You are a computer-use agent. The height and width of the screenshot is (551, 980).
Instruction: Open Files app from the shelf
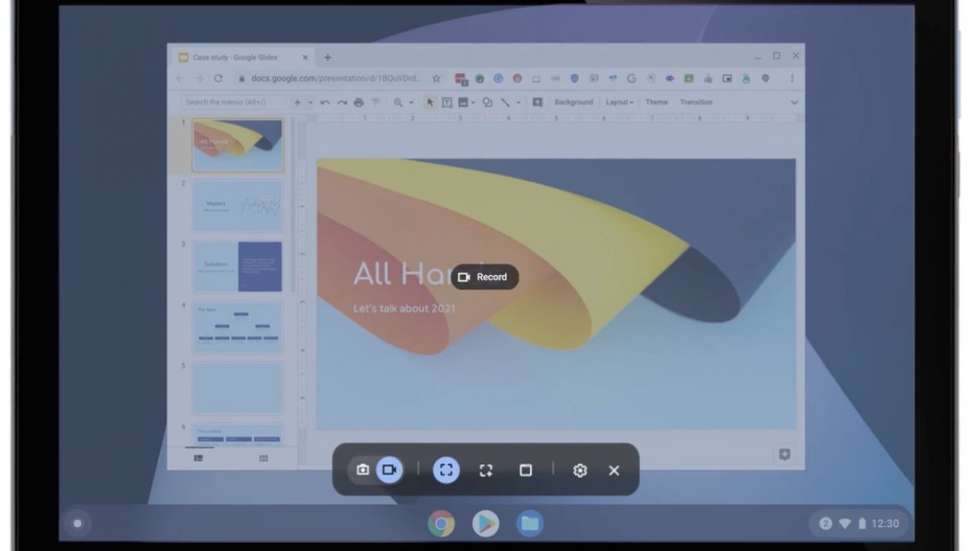click(530, 523)
